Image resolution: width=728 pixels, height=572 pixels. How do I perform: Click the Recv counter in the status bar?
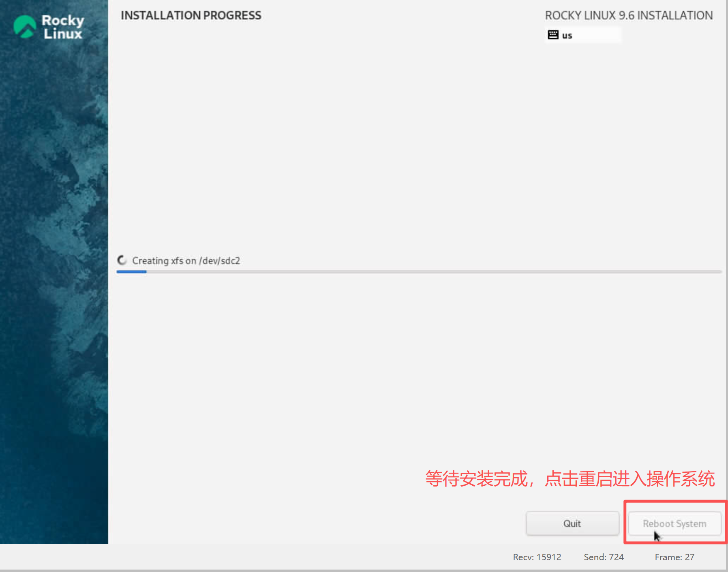click(537, 557)
